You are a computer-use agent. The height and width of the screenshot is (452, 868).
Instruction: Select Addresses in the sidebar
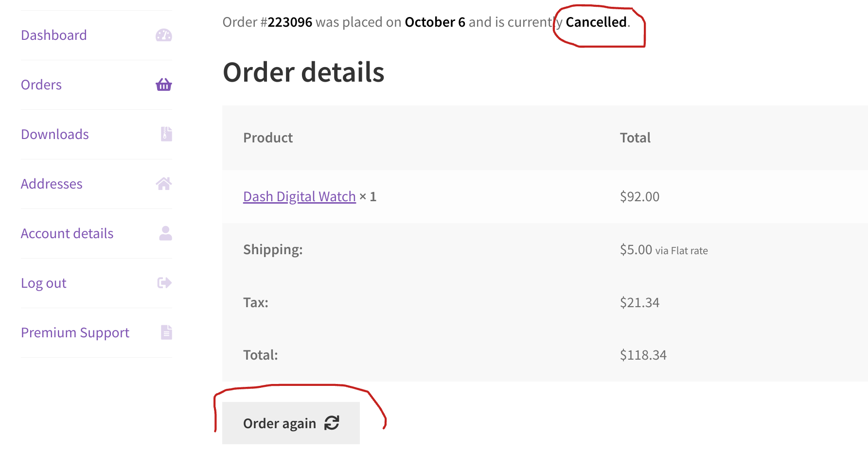click(x=52, y=184)
